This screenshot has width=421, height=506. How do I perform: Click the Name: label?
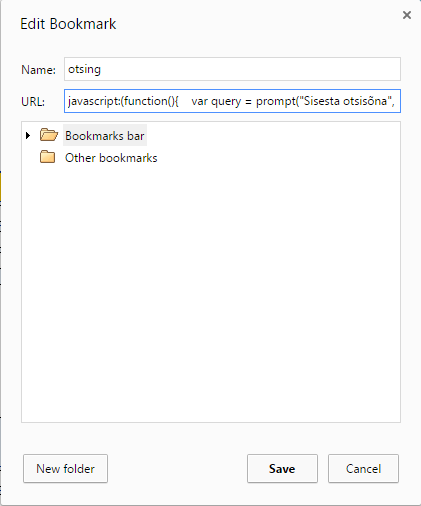pyautogui.click(x=38, y=70)
